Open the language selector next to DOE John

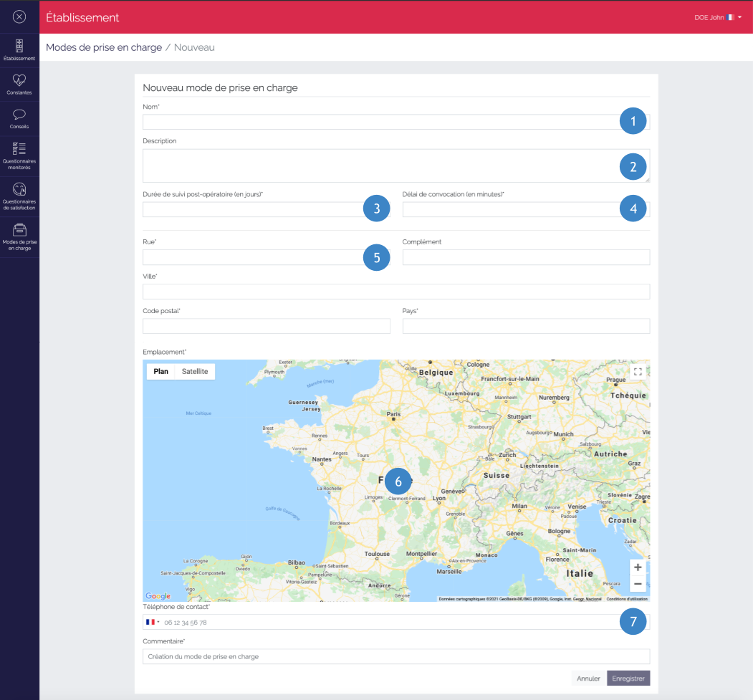[x=739, y=17]
